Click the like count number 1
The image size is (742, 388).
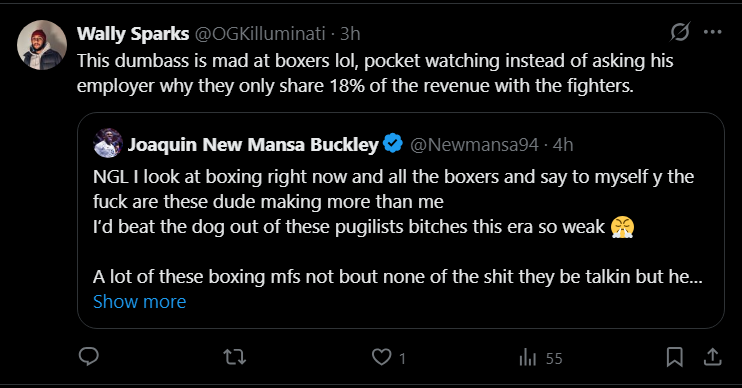pos(402,359)
